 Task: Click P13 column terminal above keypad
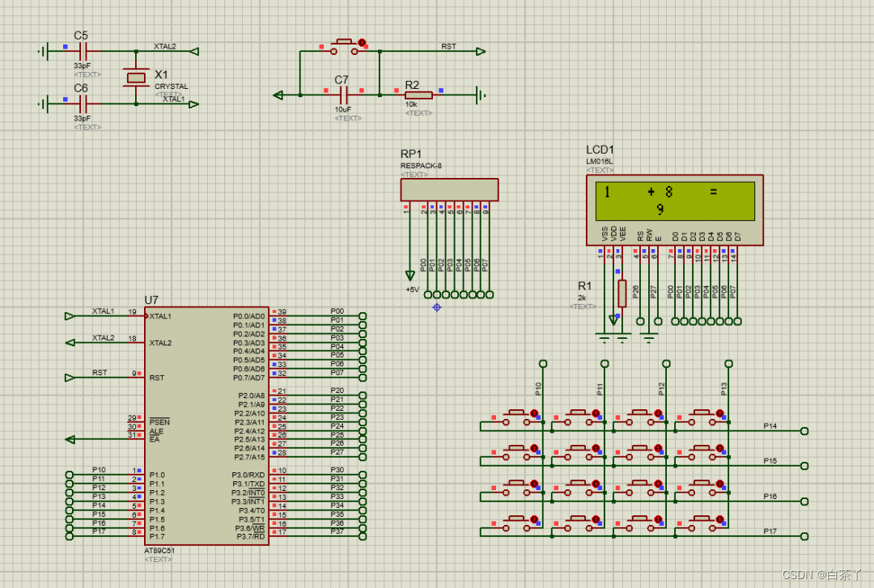(728, 364)
